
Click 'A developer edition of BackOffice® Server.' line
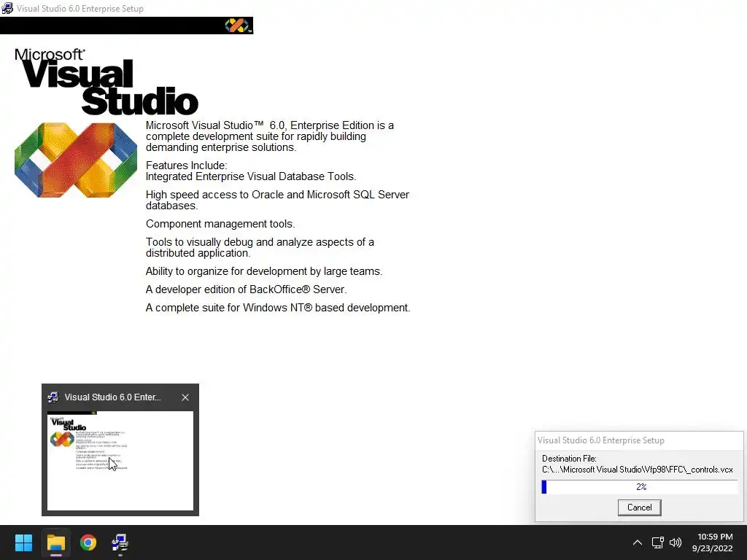(x=246, y=289)
